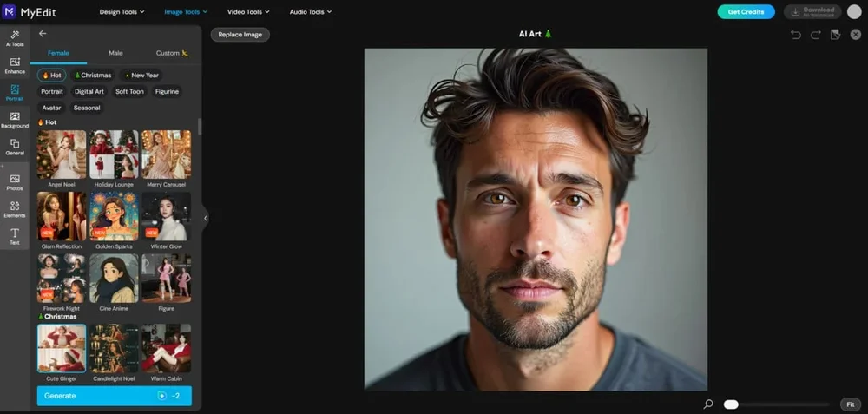
Task: Select the Enhance tool icon
Action: coord(14,65)
